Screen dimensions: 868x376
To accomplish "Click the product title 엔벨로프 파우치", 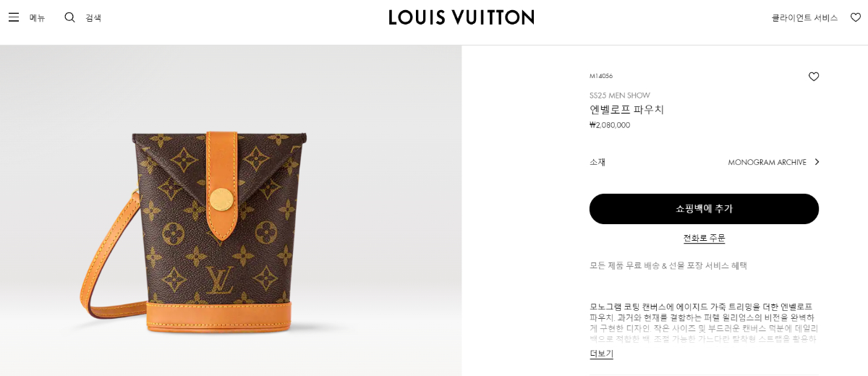I will tap(626, 110).
